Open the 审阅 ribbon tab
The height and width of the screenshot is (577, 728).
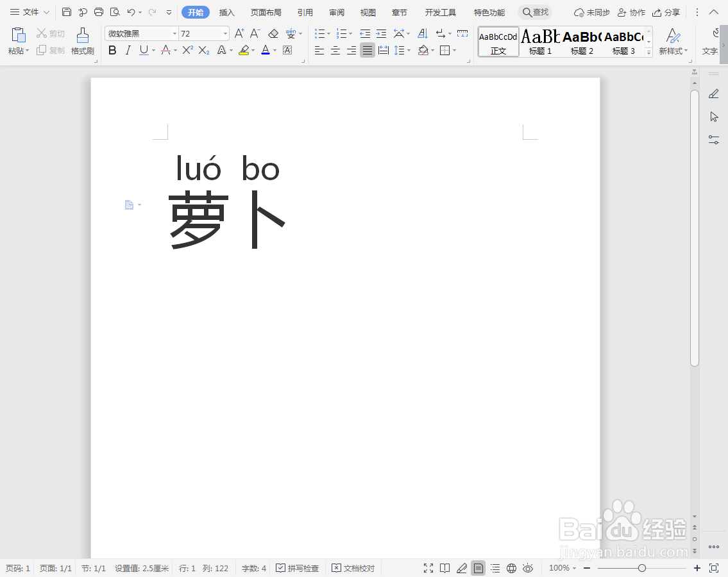[336, 12]
